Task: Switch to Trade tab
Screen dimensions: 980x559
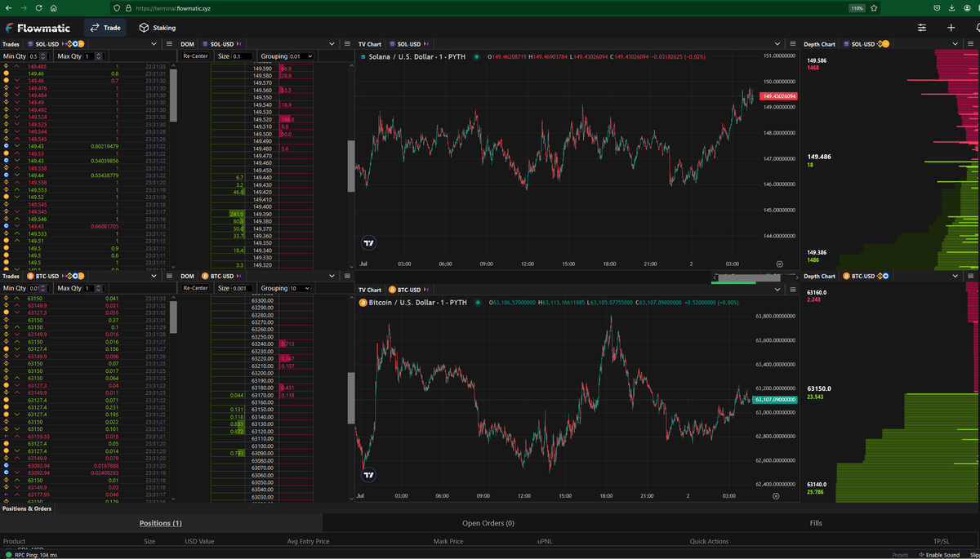Action: (x=105, y=28)
